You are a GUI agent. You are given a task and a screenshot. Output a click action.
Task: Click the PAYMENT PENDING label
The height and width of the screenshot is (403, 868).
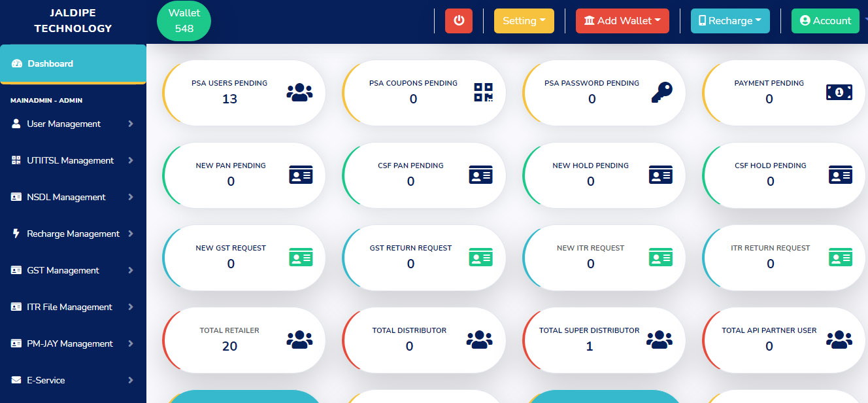[769, 83]
